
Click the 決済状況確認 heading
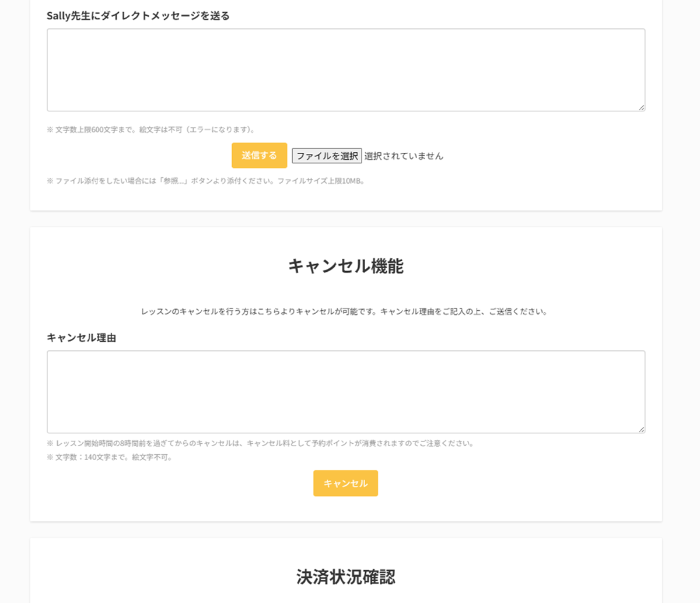345,577
